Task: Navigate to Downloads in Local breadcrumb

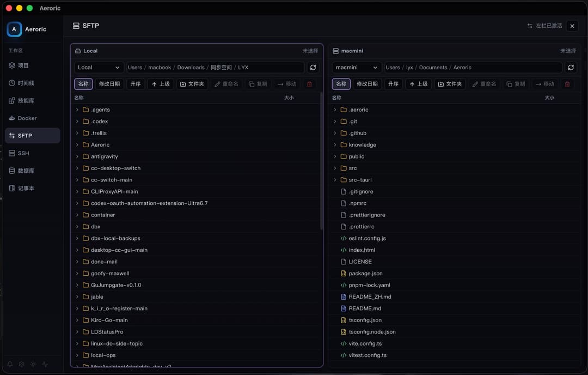Action: pyautogui.click(x=191, y=68)
